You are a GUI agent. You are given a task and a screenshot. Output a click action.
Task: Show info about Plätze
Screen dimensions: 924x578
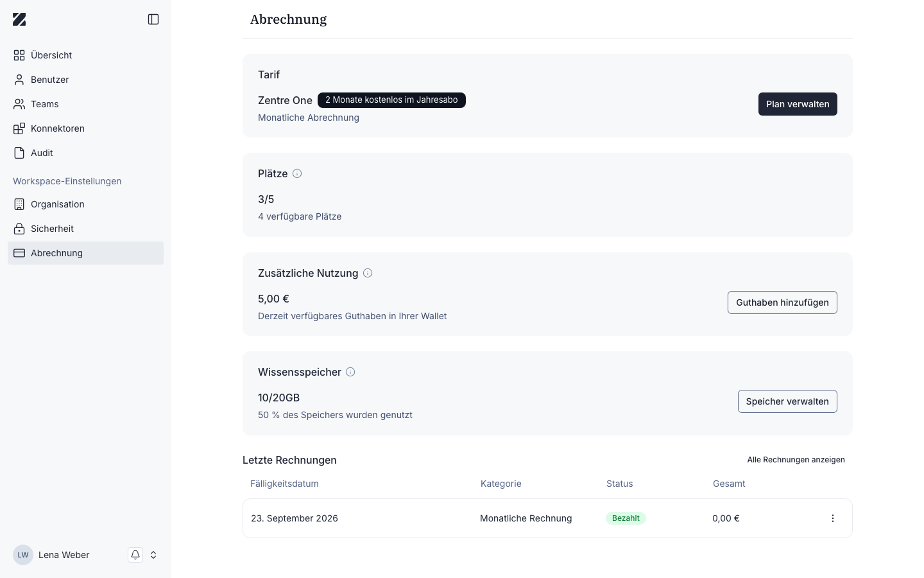pos(297,173)
